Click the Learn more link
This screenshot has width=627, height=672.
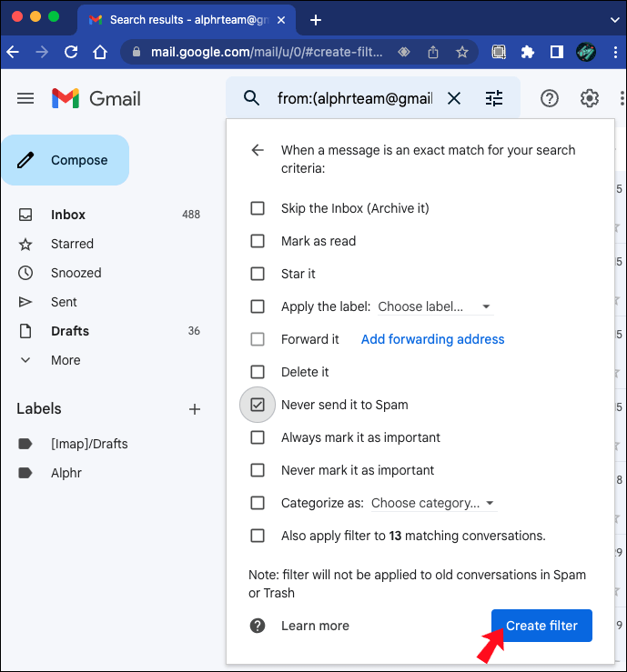pos(315,626)
